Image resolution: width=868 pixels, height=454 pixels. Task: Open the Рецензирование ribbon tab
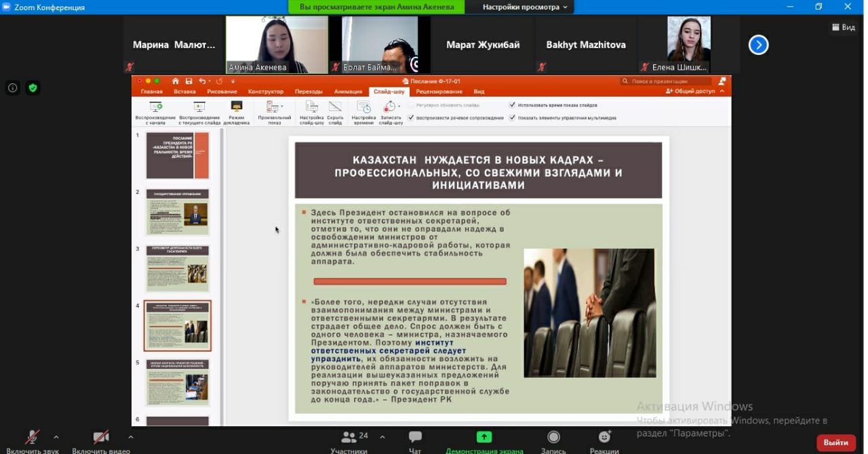[439, 91]
